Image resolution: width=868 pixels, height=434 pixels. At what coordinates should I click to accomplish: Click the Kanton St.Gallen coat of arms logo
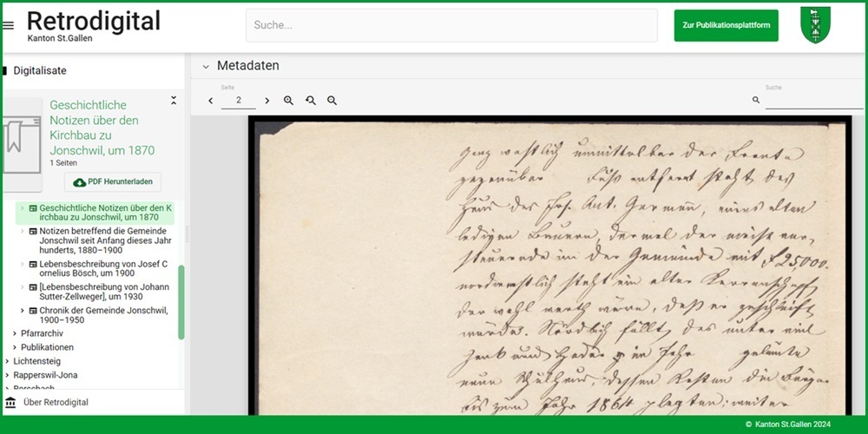point(815,25)
